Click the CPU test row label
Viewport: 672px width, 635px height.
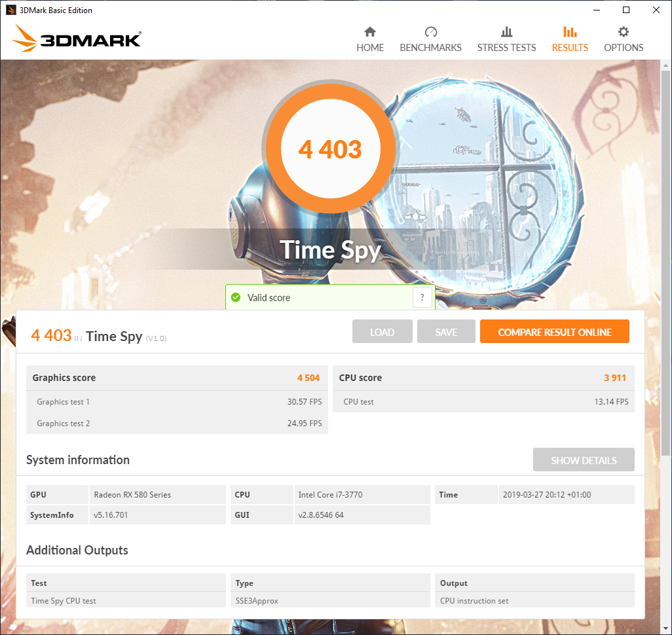(x=358, y=402)
